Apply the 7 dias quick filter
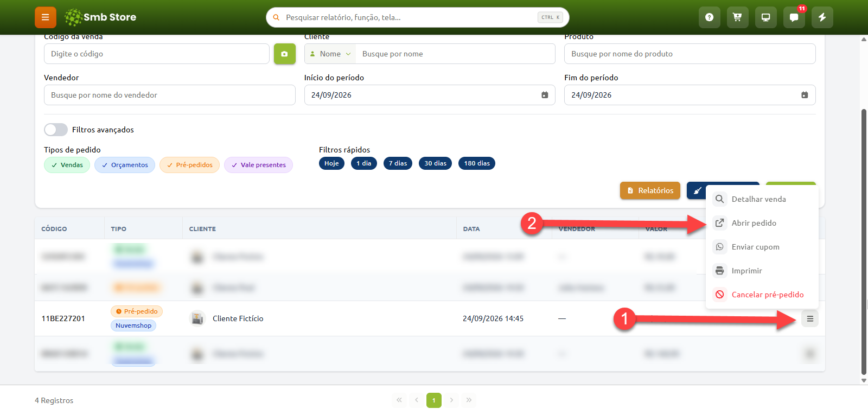 tap(398, 163)
